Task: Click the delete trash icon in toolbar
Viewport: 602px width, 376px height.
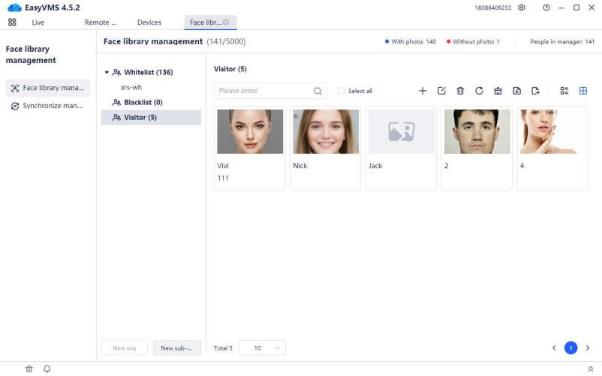Action: (460, 91)
